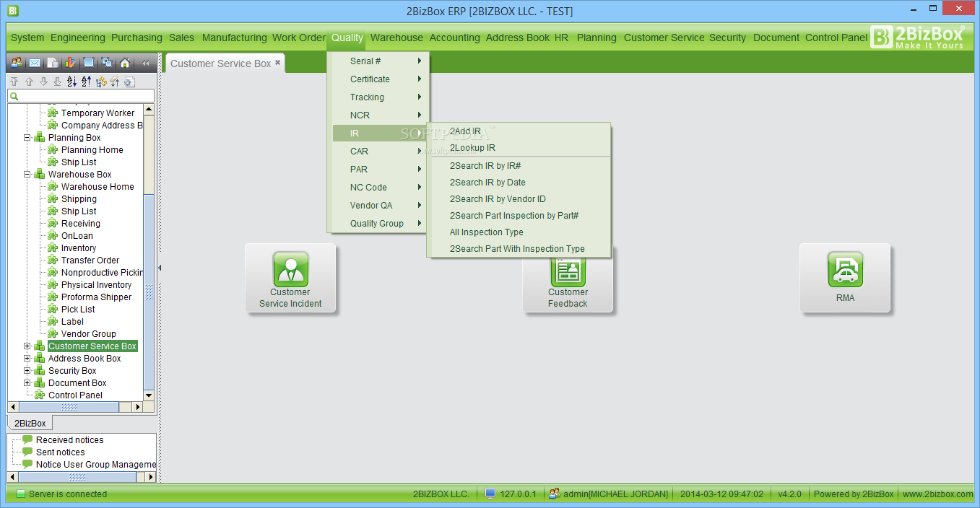The width and height of the screenshot is (980, 508).
Task: Select Transfer Order tree item
Action: [x=90, y=260]
